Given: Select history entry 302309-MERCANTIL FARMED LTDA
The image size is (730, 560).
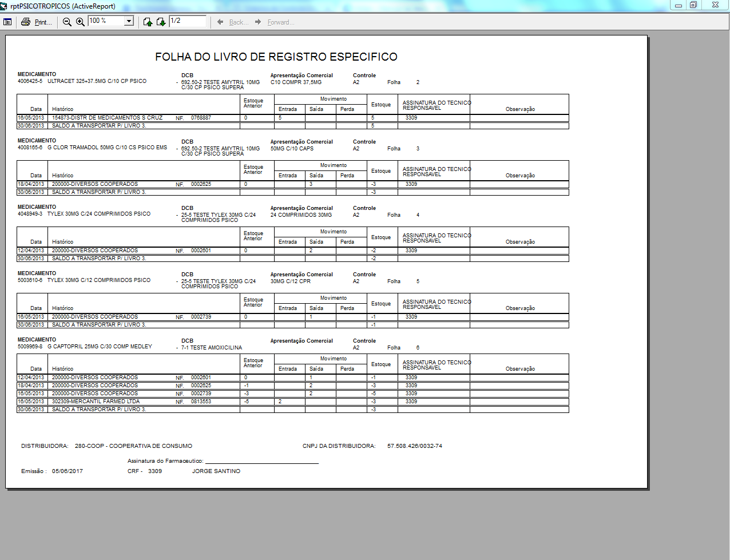Looking at the screenshot, I should pos(96,402).
